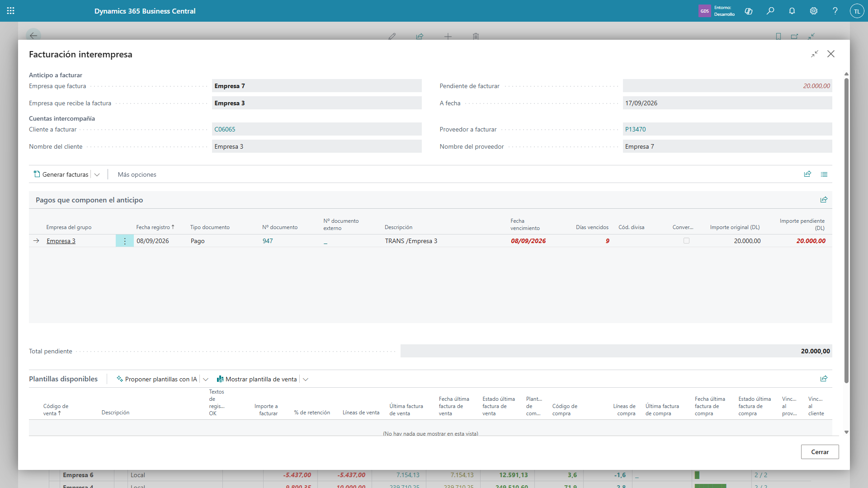Click due date 08/09/2026 in red

click(528, 241)
